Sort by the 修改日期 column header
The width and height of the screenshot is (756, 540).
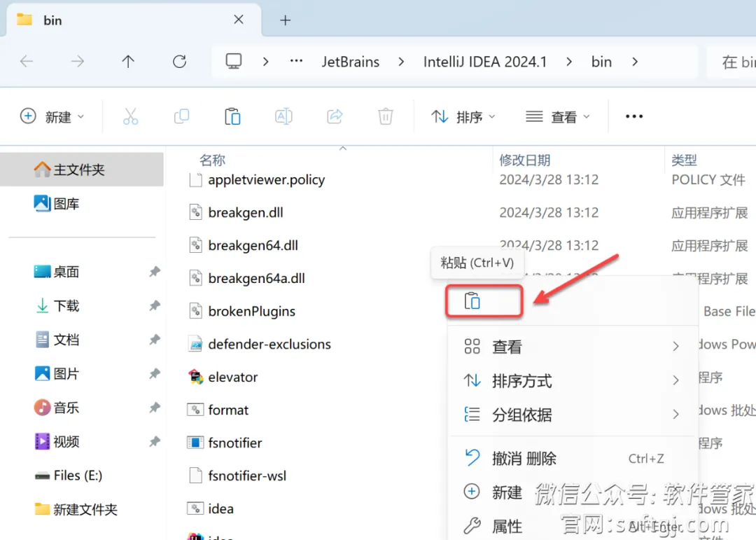(524, 160)
